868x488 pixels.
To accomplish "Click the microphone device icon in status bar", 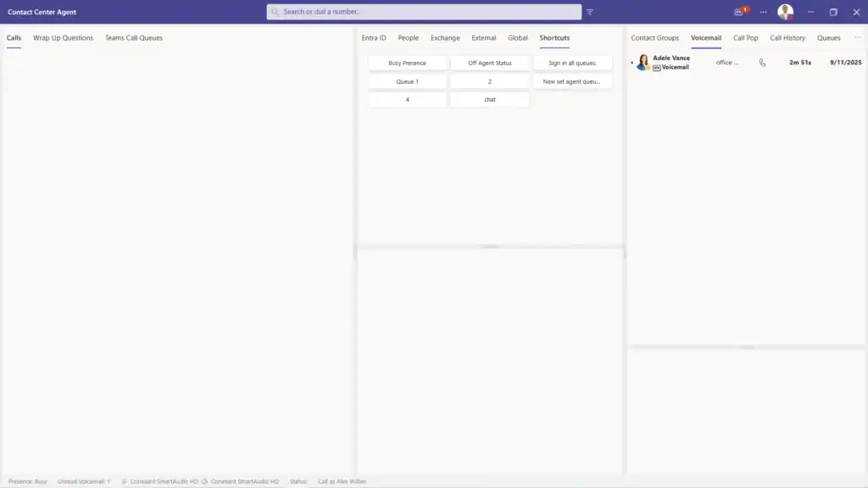I will [124, 481].
